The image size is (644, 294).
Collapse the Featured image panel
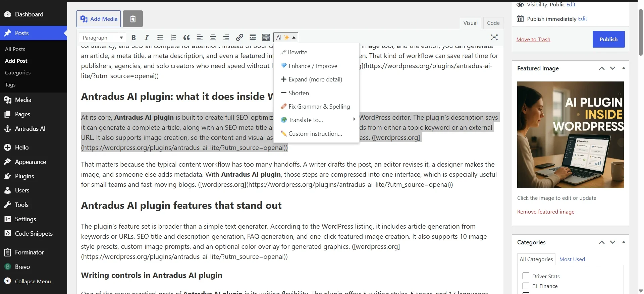[624, 68]
